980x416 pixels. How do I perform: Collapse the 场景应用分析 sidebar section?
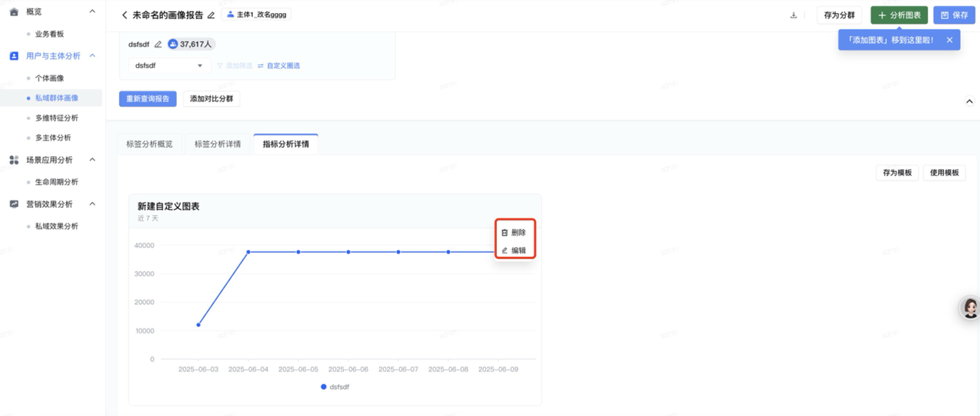click(x=93, y=160)
